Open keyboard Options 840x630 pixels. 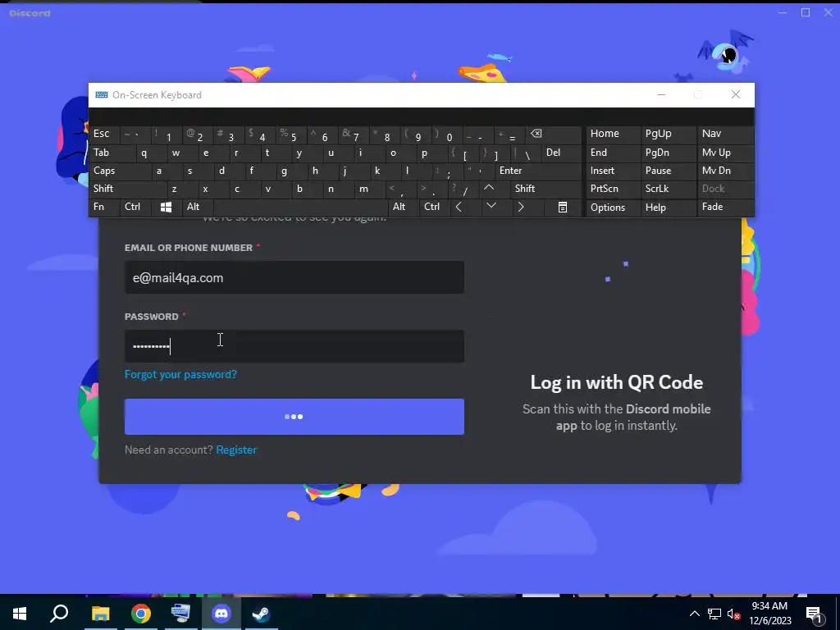[613, 208]
